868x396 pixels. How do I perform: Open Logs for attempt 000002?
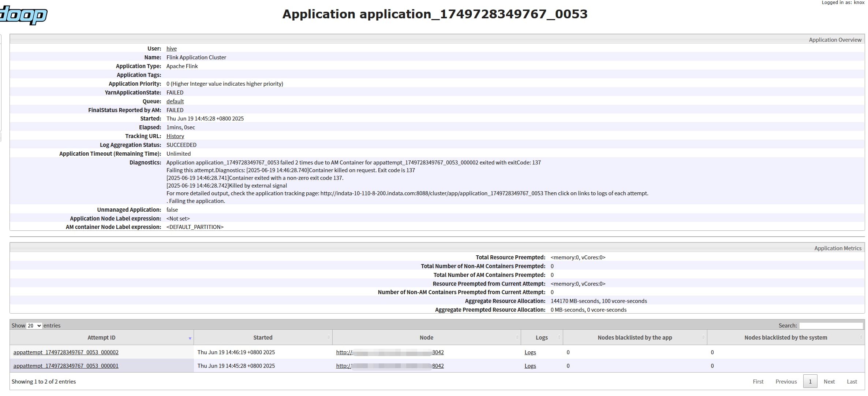pos(530,352)
